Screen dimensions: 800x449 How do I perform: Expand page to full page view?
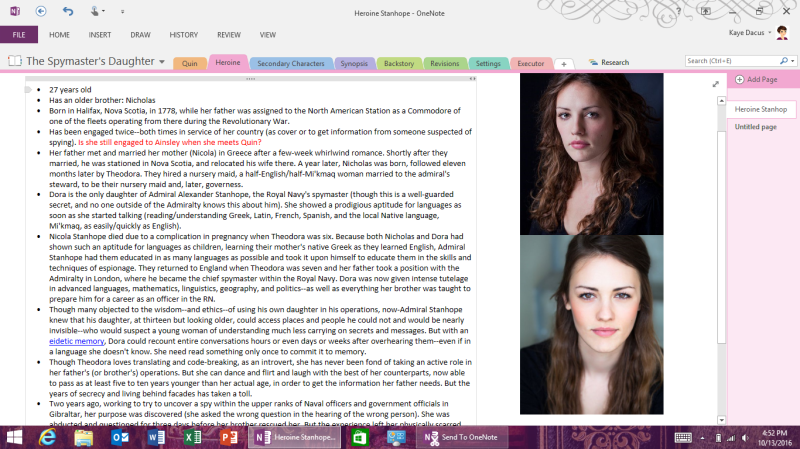tap(715, 84)
